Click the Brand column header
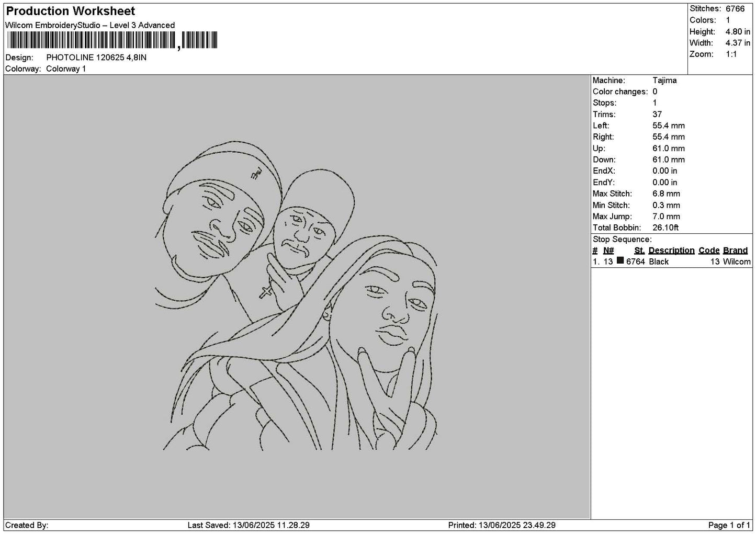756x534 pixels. 735,251
